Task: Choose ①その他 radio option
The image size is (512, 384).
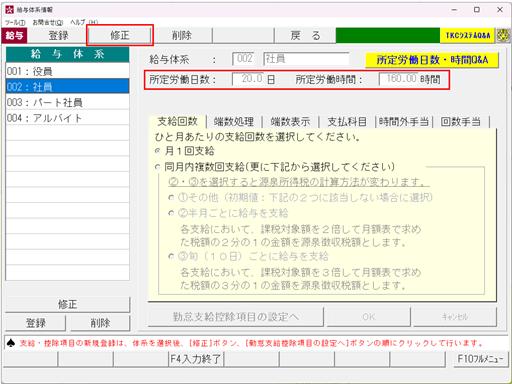Action: (171, 198)
